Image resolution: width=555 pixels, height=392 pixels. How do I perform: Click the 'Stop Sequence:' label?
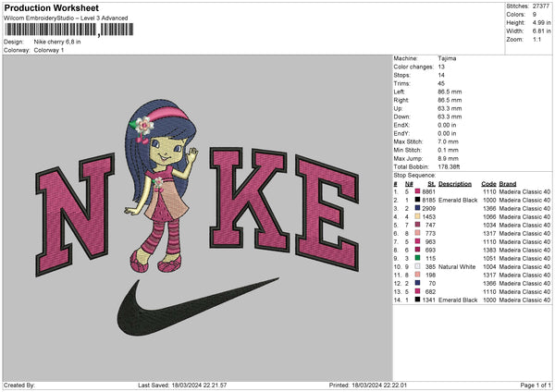(414, 176)
